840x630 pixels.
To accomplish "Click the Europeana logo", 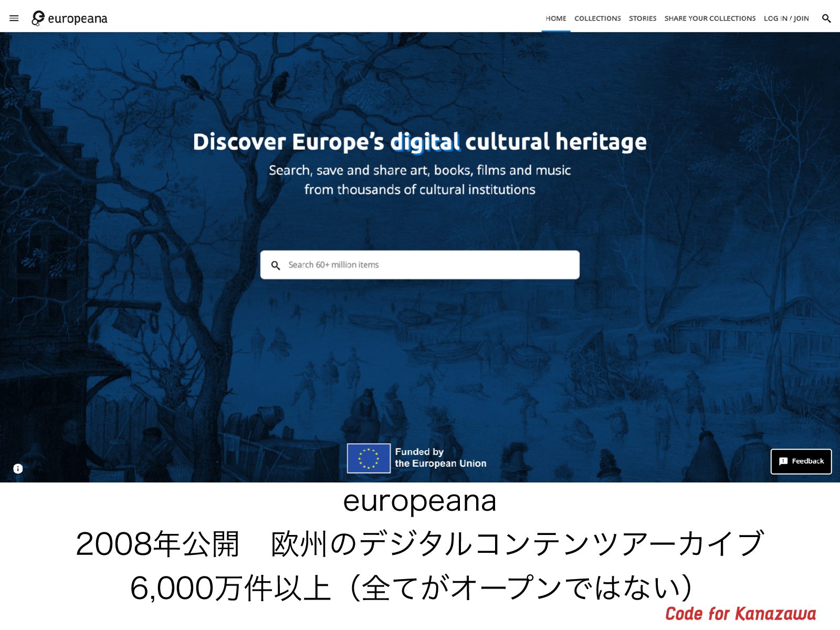I will (x=69, y=18).
